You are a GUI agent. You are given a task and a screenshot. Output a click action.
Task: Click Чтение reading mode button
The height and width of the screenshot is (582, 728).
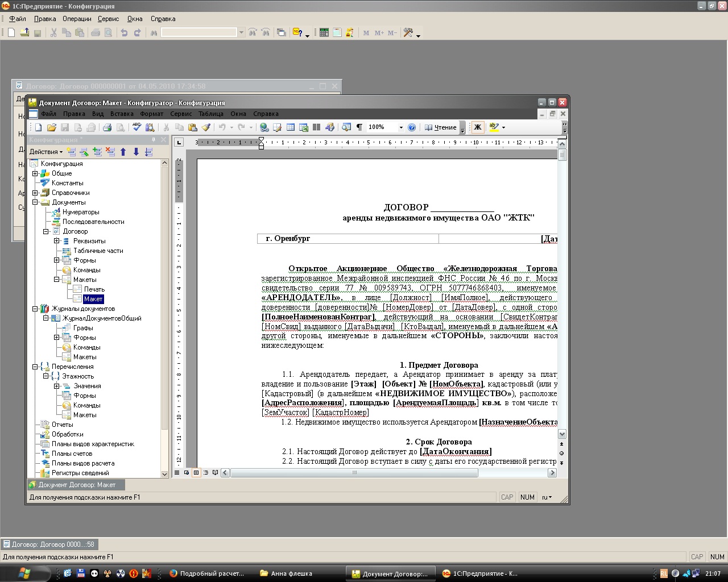click(x=441, y=127)
